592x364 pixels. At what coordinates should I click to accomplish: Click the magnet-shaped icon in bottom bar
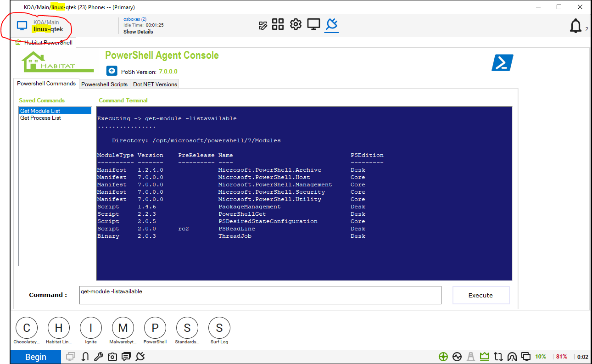(85, 357)
